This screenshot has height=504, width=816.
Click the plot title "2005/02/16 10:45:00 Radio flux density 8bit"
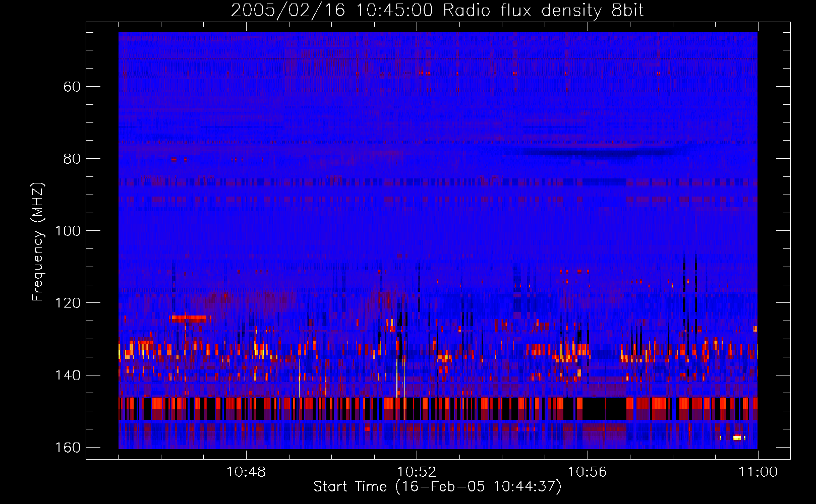[x=437, y=10]
